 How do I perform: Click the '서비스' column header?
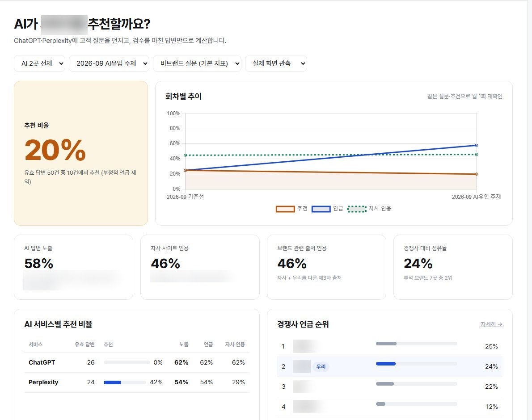pos(36,344)
